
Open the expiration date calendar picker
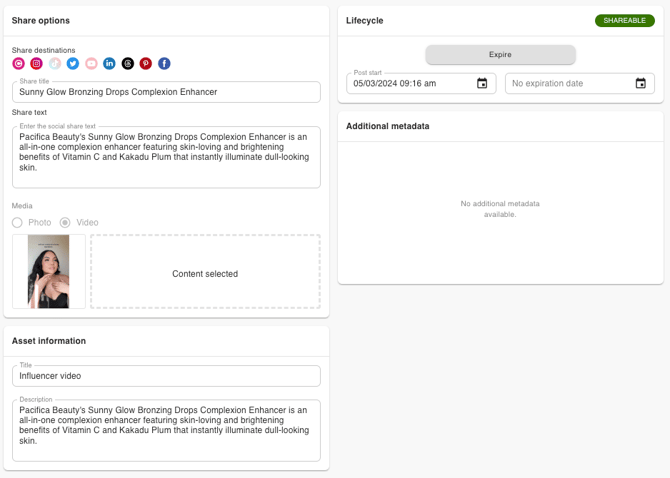641,84
